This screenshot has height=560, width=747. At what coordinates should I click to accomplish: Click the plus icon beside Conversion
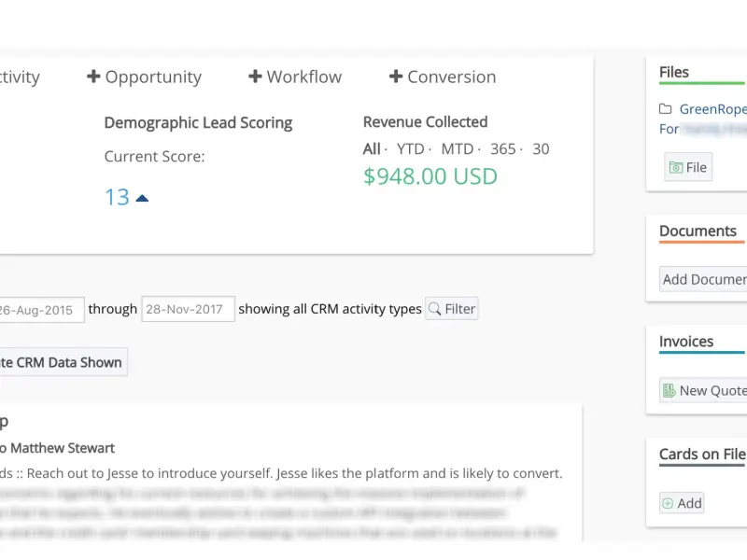(396, 77)
